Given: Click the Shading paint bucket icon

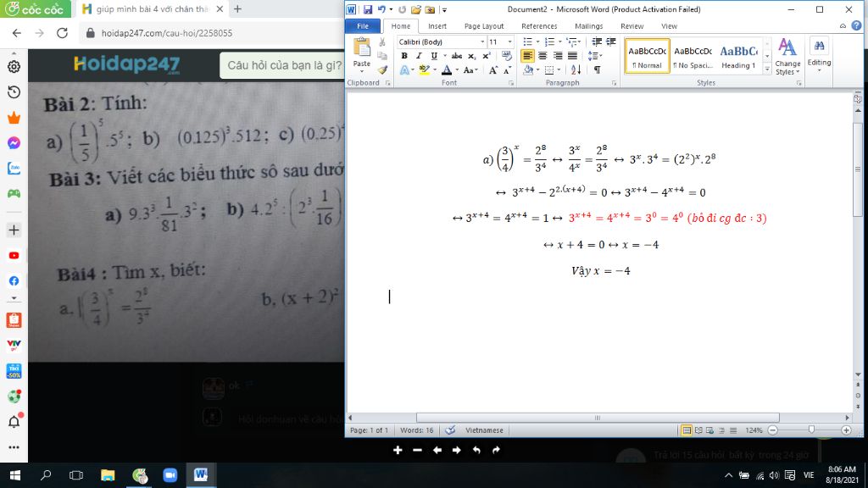Looking at the screenshot, I should tap(528, 70).
